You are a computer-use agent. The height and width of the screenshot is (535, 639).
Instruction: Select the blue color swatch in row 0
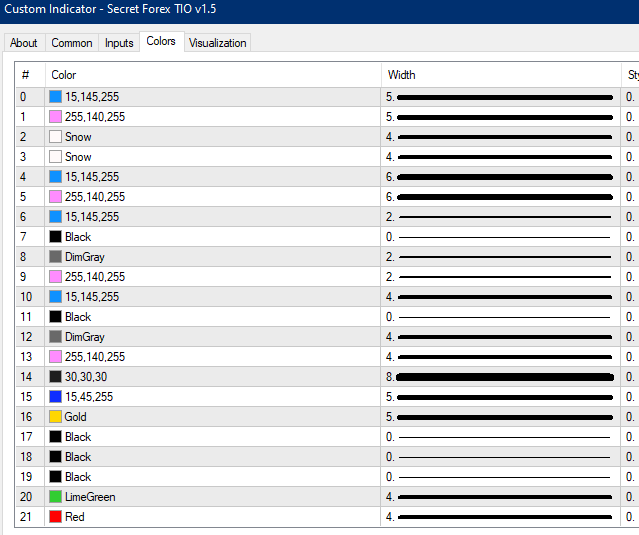click(55, 97)
